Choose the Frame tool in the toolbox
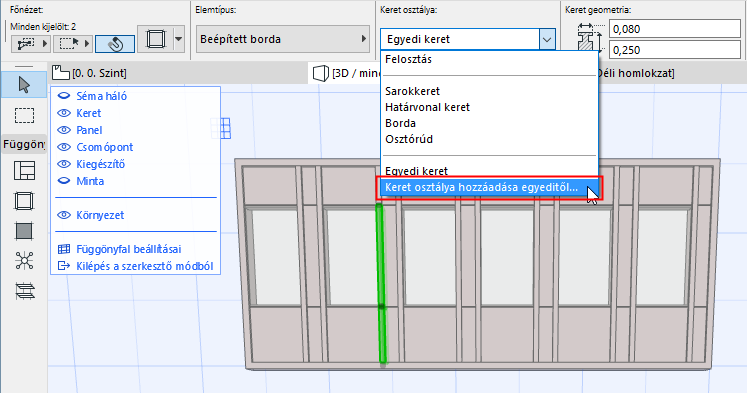Image resolution: width=747 pixels, height=393 pixels. click(x=24, y=201)
